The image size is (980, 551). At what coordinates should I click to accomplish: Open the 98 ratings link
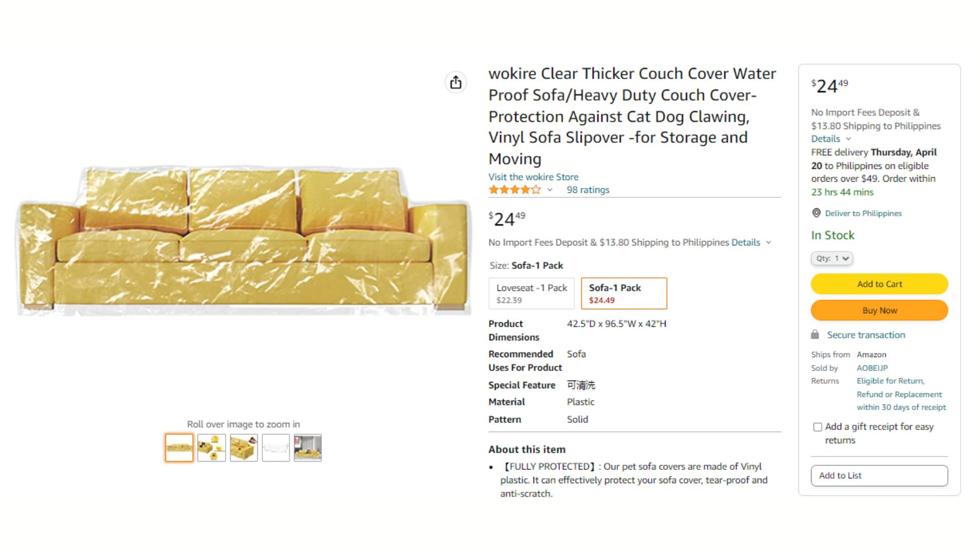587,190
